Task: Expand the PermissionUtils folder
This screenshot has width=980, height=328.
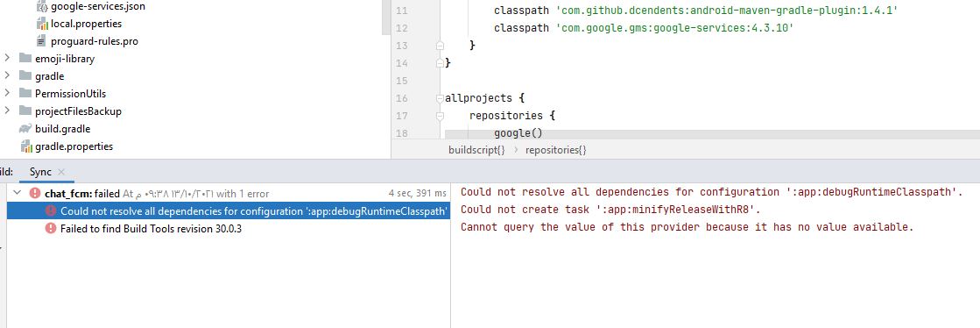Action: pos(7,93)
